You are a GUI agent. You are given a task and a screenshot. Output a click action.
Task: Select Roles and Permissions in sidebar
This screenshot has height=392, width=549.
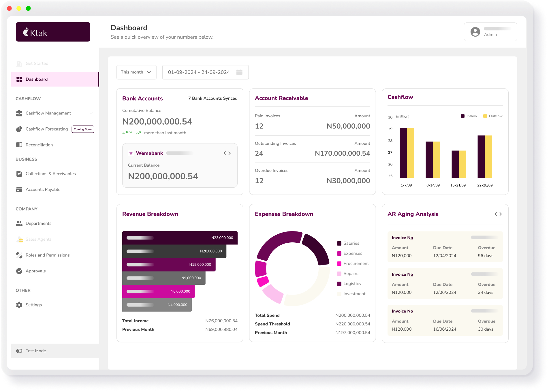pyautogui.click(x=48, y=255)
